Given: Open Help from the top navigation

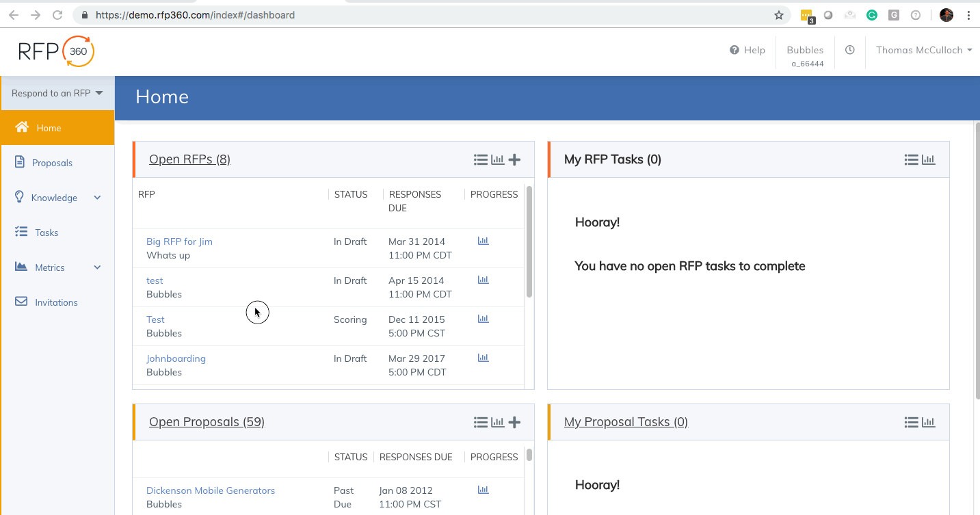Looking at the screenshot, I should pyautogui.click(x=747, y=50).
